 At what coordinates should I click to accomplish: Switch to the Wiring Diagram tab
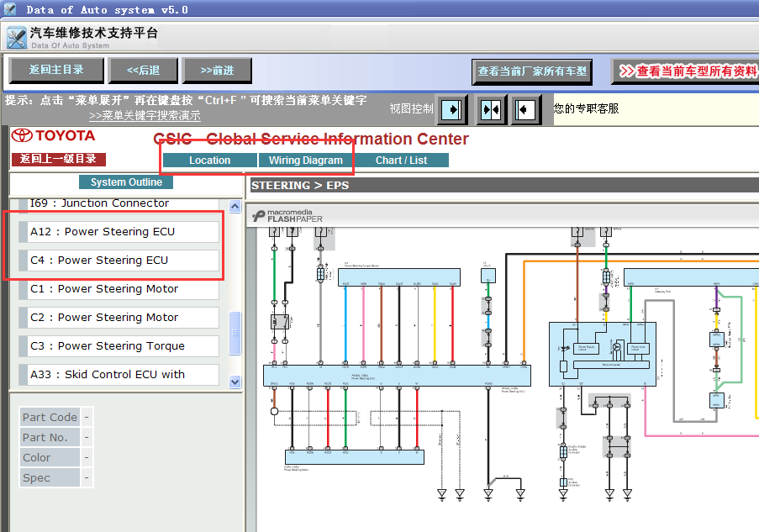point(305,161)
